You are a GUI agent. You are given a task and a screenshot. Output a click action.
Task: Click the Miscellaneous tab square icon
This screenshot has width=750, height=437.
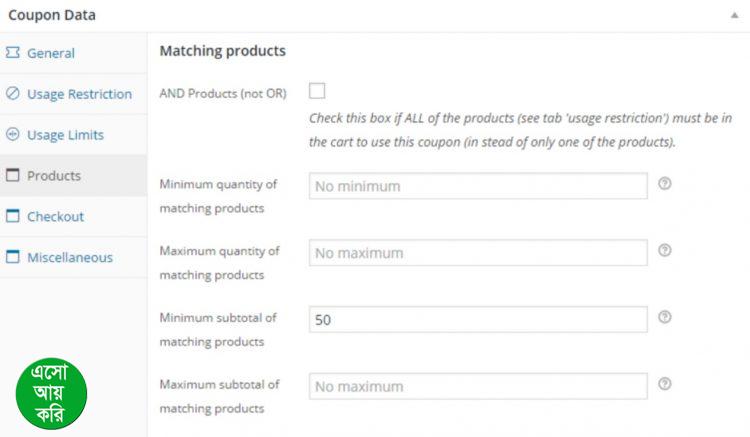click(x=13, y=257)
